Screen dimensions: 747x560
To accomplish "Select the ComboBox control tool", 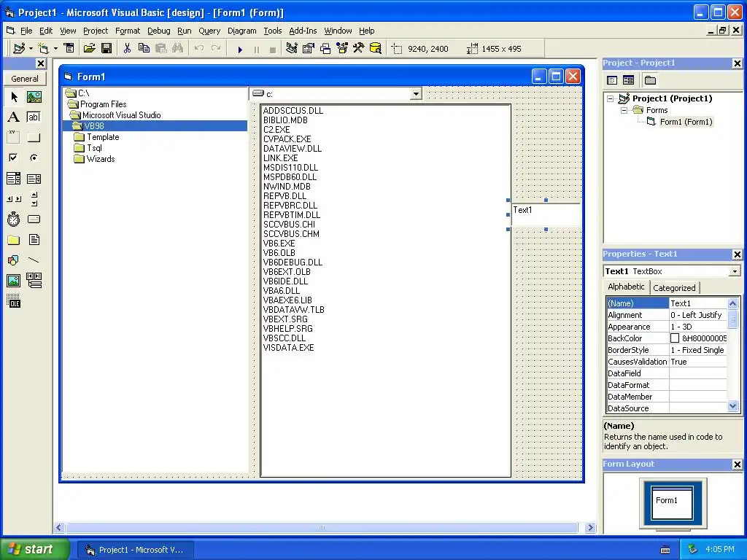I will tap(14, 179).
